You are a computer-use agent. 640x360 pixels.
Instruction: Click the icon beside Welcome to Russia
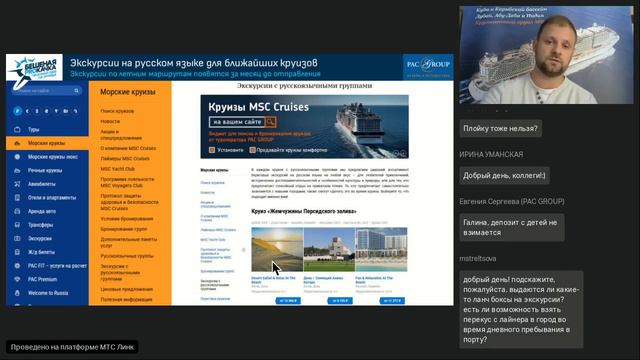[x=17, y=293]
